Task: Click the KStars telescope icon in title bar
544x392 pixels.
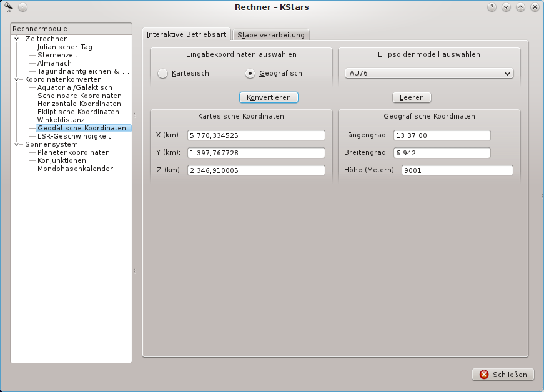Action: pos(9,7)
